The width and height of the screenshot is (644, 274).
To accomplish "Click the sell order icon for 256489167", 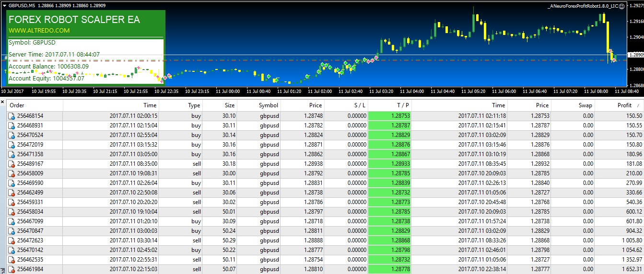I will tap(12, 164).
